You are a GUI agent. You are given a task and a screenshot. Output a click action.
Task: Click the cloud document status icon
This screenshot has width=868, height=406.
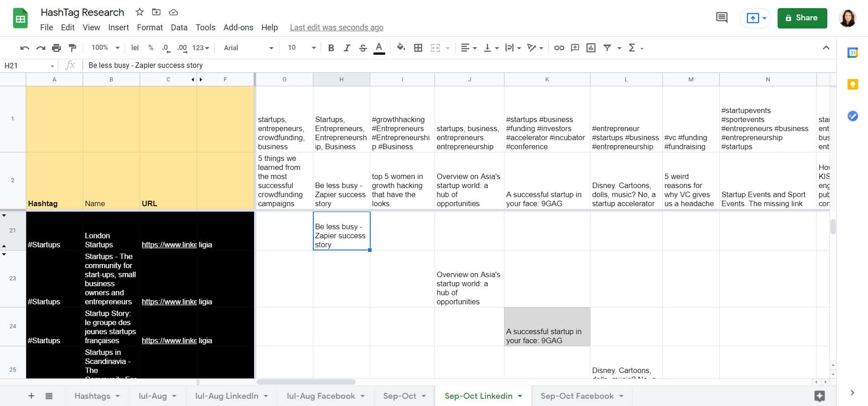[173, 12]
